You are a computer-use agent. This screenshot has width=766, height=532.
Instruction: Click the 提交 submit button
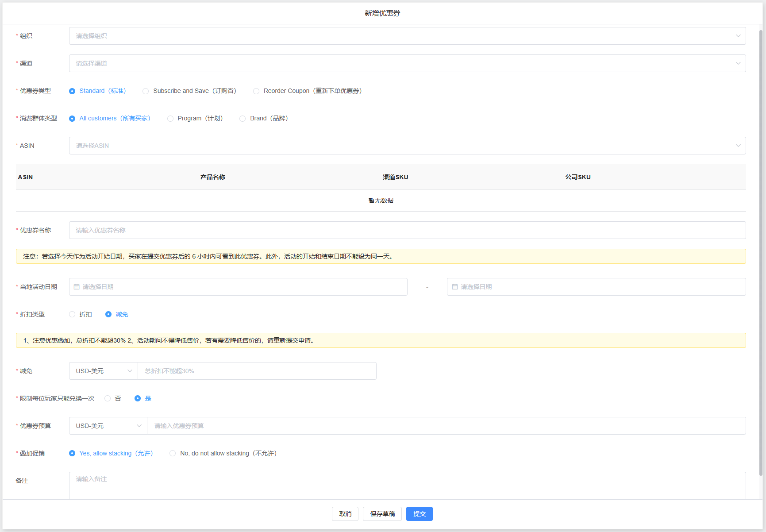tap(419, 514)
